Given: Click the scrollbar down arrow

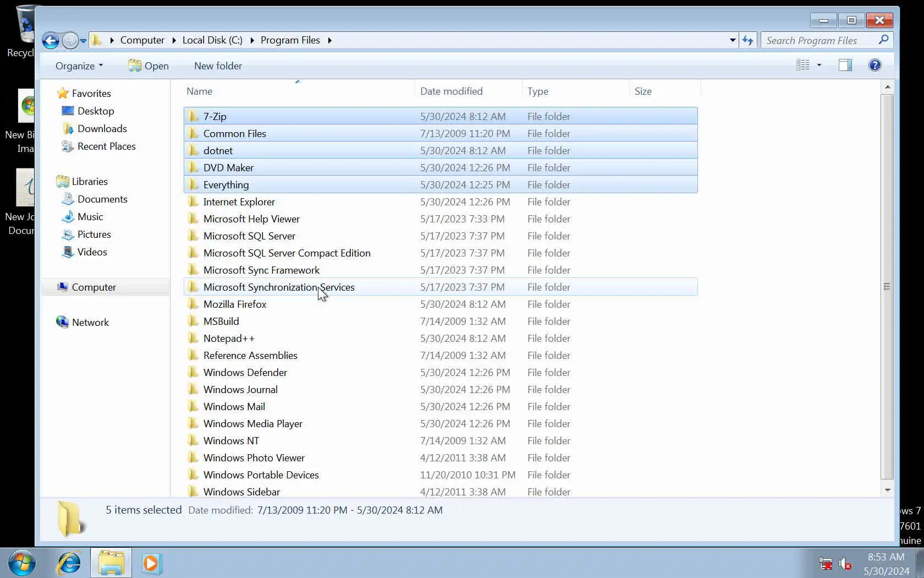Looking at the screenshot, I should click(887, 489).
